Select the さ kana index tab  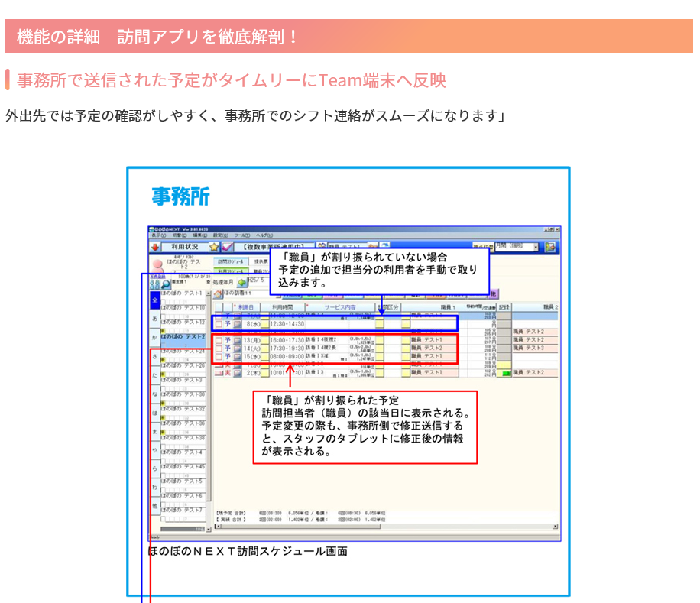click(x=155, y=356)
